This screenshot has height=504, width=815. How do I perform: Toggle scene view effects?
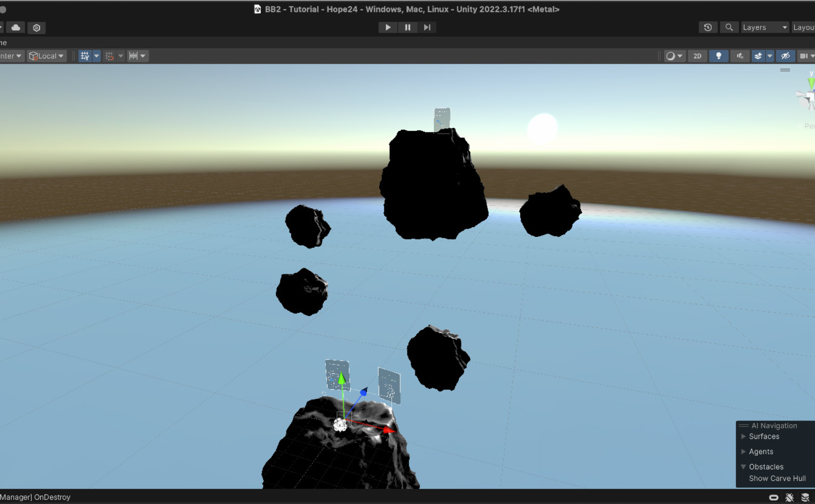[758, 56]
